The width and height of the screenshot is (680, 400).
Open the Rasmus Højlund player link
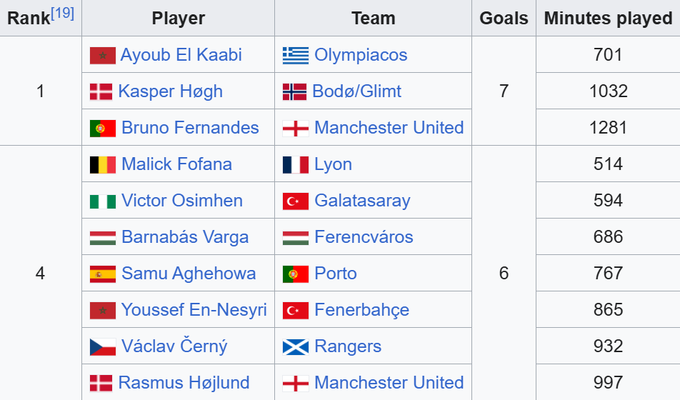(184, 383)
